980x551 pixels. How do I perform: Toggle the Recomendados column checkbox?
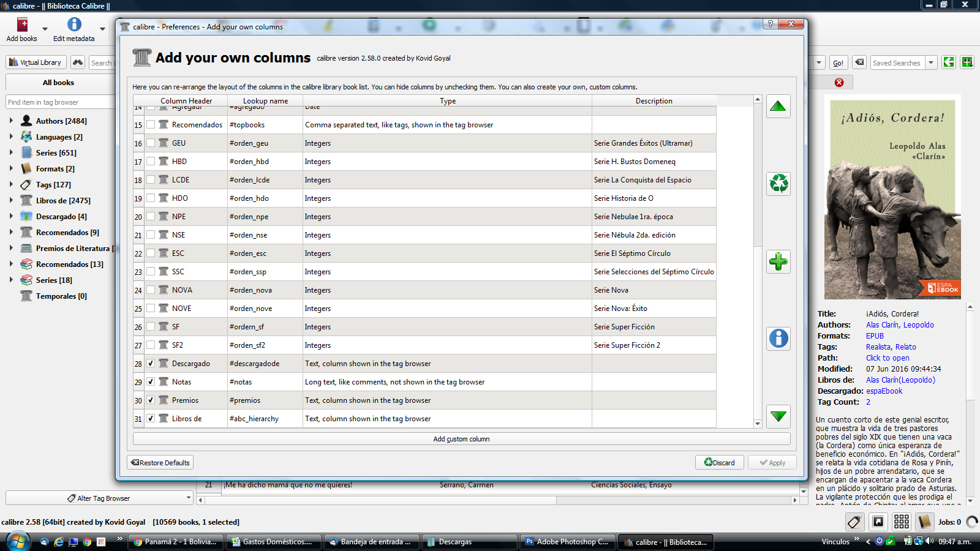151,124
